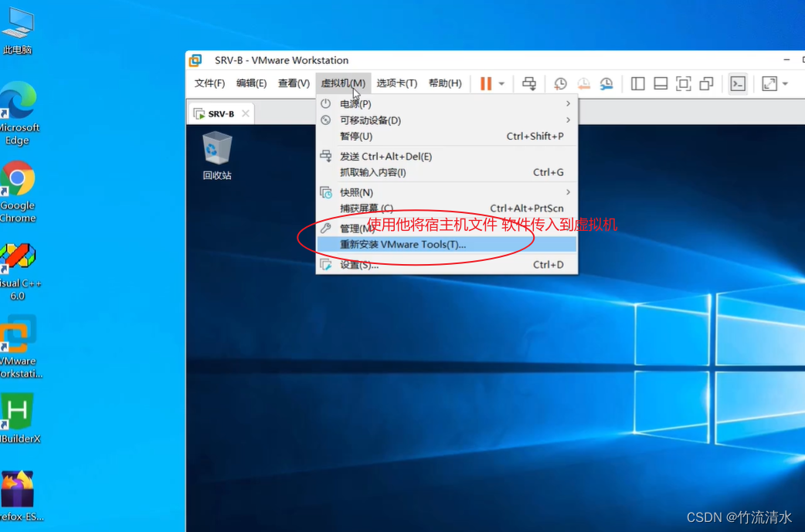Click the settings icon beside 设置(S)

coord(326,265)
